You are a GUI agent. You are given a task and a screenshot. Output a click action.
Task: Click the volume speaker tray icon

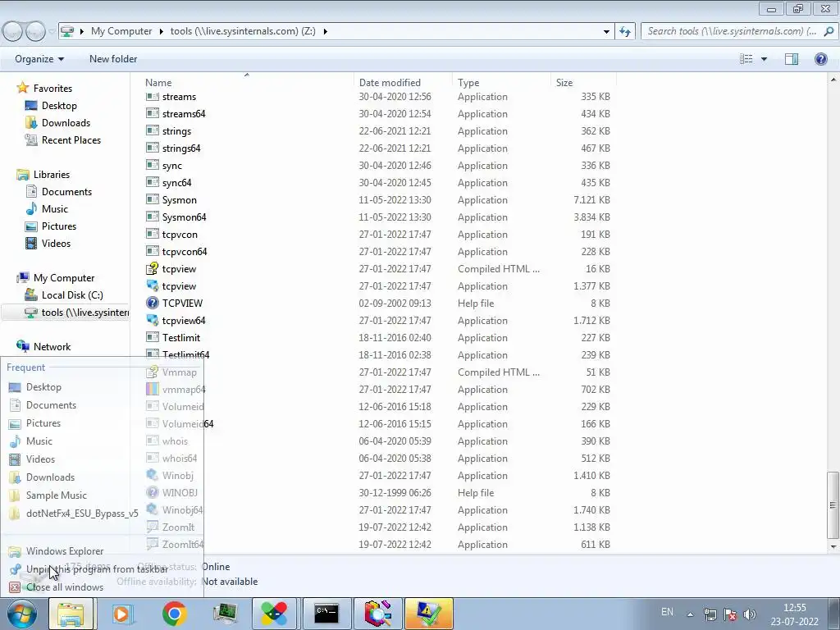coord(750,614)
